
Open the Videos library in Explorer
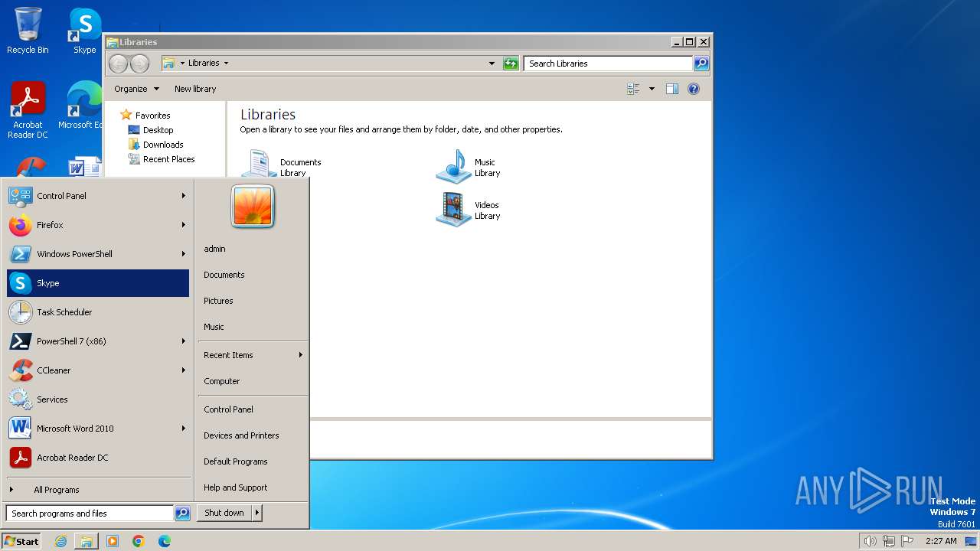tap(468, 210)
